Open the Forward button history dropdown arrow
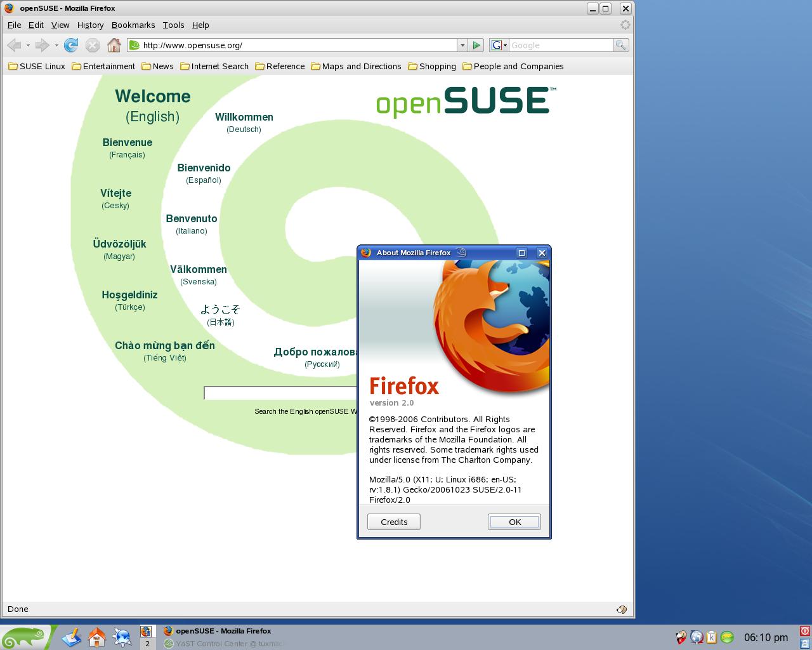Screen dimensions: 812x650 56,45
